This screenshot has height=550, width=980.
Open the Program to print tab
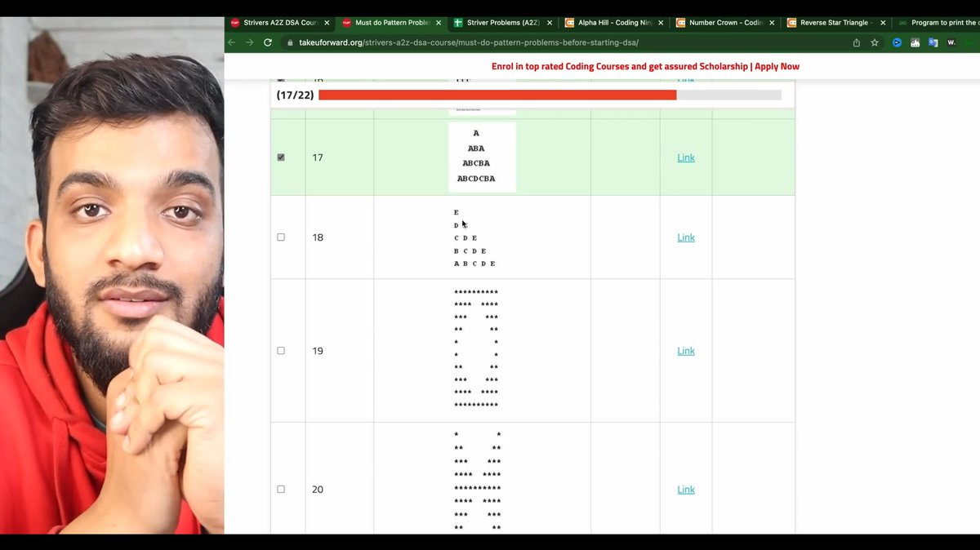tap(937, 23)
